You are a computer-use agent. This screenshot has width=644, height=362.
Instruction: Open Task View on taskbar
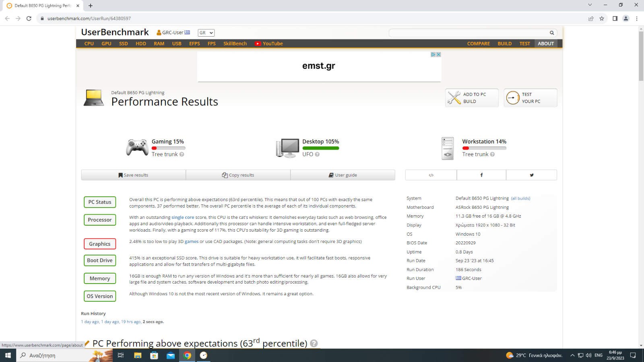(x=120, y=355)
